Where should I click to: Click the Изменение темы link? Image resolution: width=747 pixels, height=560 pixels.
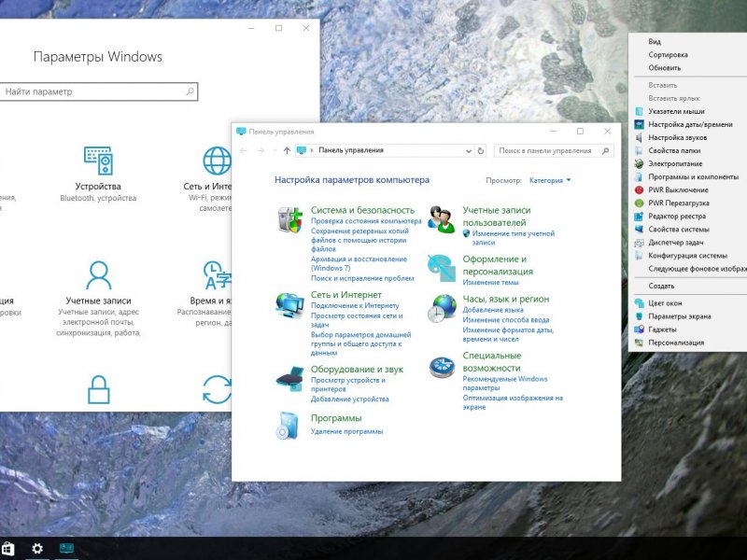click(490, 283)
